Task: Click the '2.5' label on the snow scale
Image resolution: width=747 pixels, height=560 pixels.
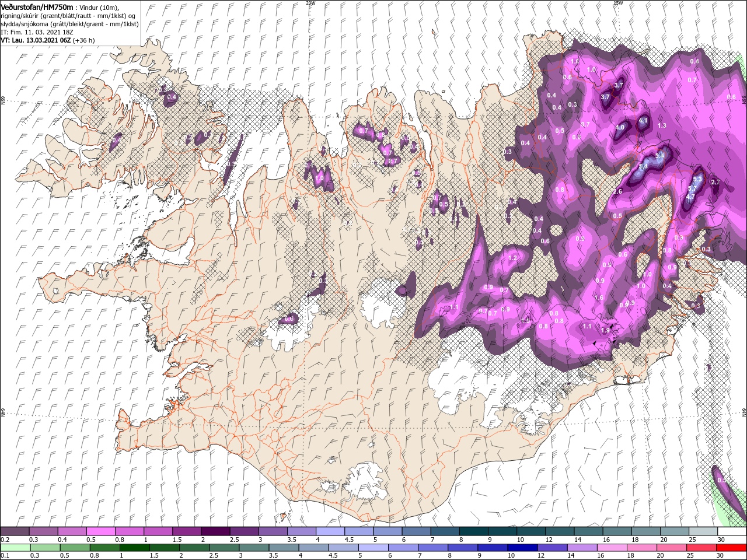Action: coord(234,540)
